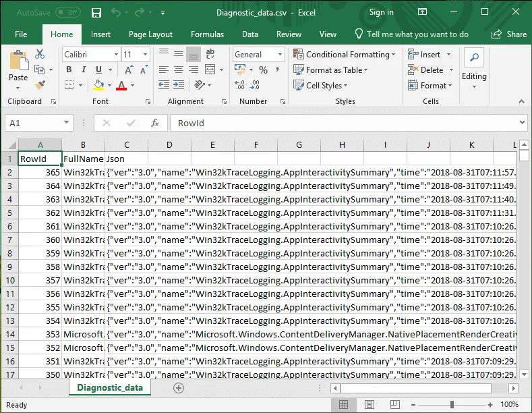This screenshot has height=413, width=532.
Task: Open Orientation text rotation icon
Action: (x=200, y=84)
